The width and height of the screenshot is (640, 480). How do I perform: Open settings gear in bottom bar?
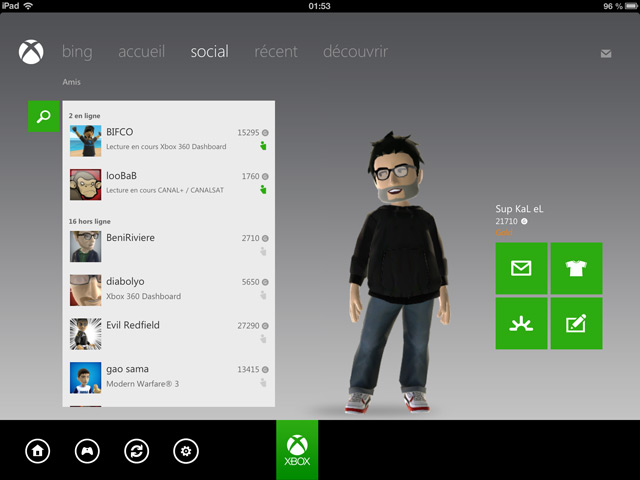coord(186,451)
